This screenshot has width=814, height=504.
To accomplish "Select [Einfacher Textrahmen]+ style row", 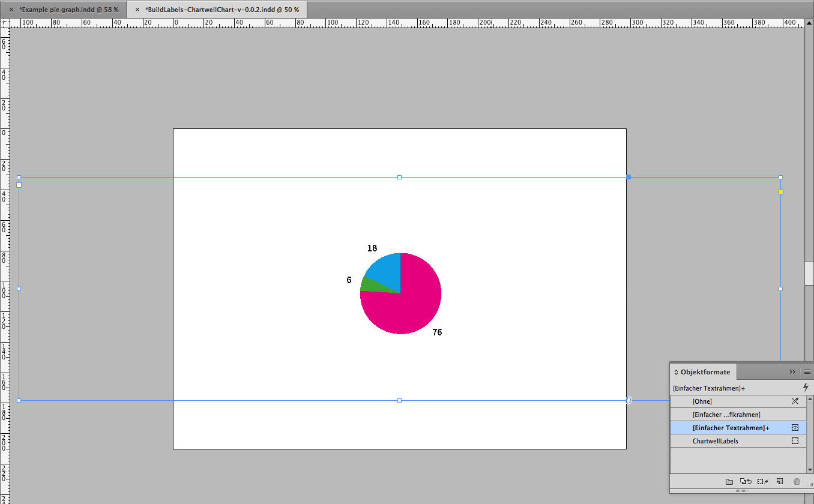I will pos(738,428).
